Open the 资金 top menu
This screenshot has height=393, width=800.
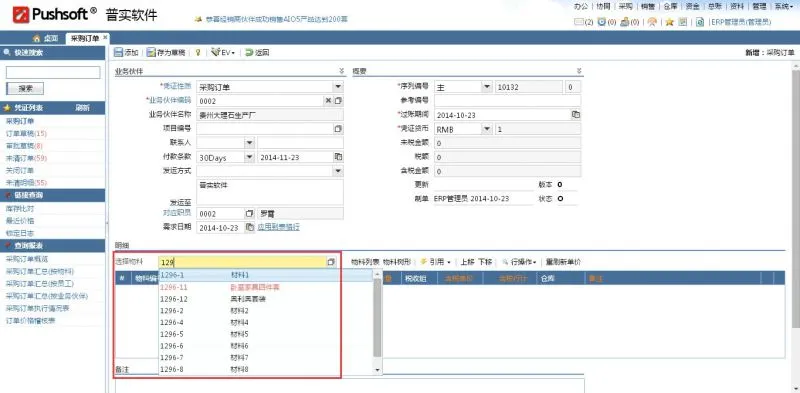coord(692,7)
